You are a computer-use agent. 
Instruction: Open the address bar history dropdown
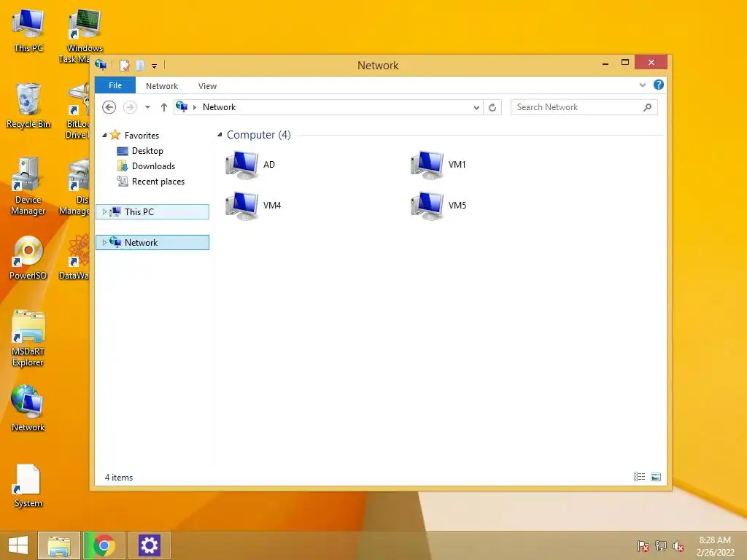click(476, 108)
